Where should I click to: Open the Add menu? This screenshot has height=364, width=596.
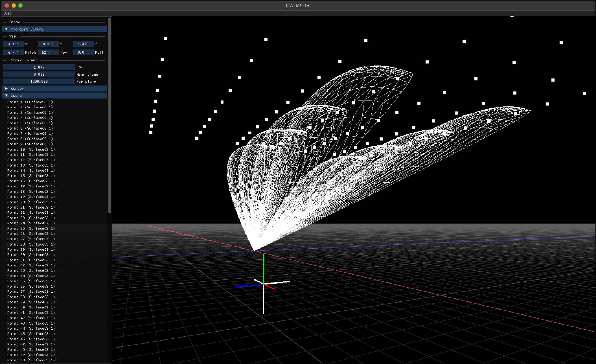pos(7,13)
